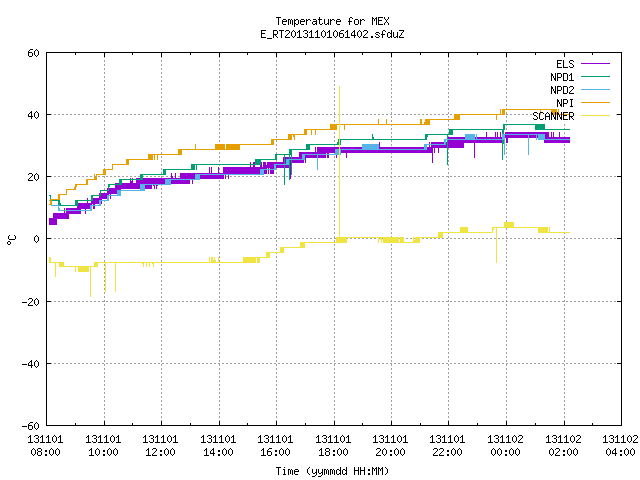Image resolution: width=640 pixels, height=480 pixels.
Task: Click the 131102 02:00 x-axis label
Action: (x=564, y=446)
